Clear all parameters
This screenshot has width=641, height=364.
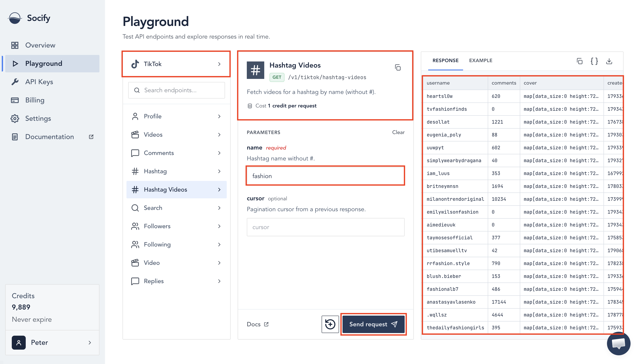(x=398, y=132)
